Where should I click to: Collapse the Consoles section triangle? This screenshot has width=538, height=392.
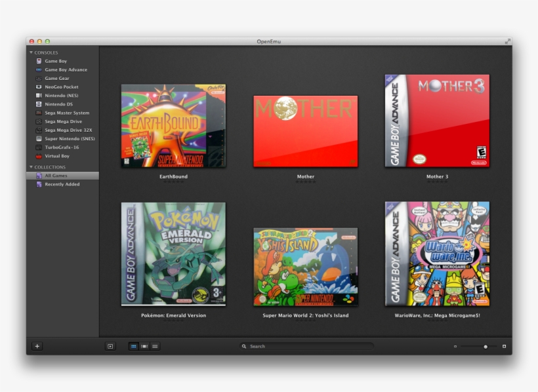point(31,52)
